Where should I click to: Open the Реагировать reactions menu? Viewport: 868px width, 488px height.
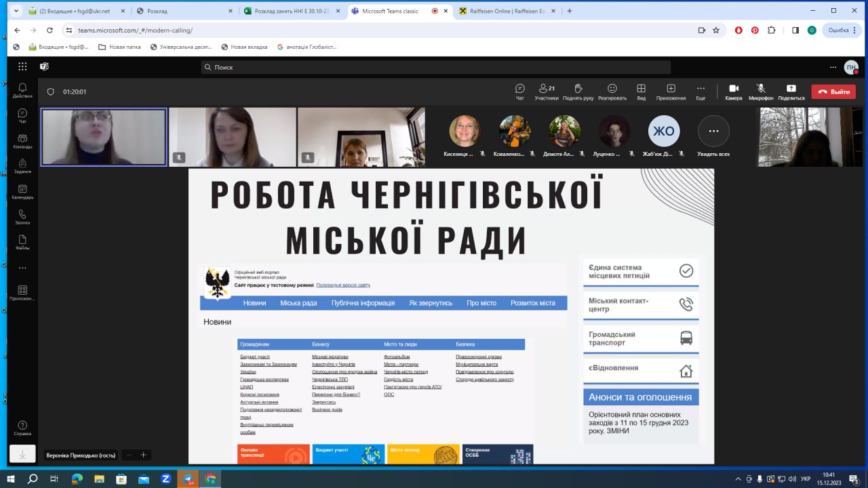point(612,91)
